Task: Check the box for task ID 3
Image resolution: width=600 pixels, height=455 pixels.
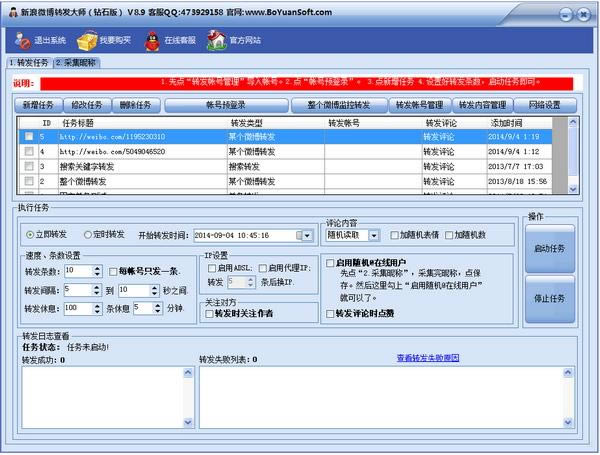Action: (x=29, y=166)
